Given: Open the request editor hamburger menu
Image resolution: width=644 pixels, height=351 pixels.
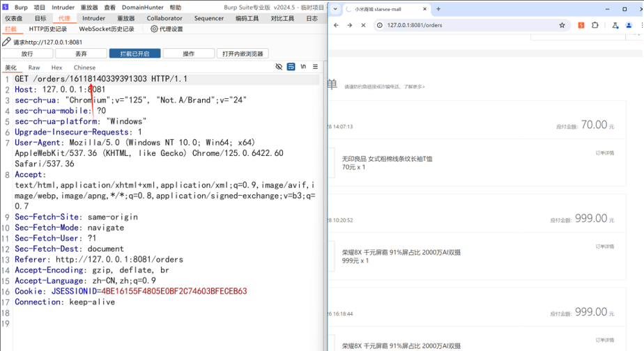Looking at the screenshot, I should tap(315, 66).
